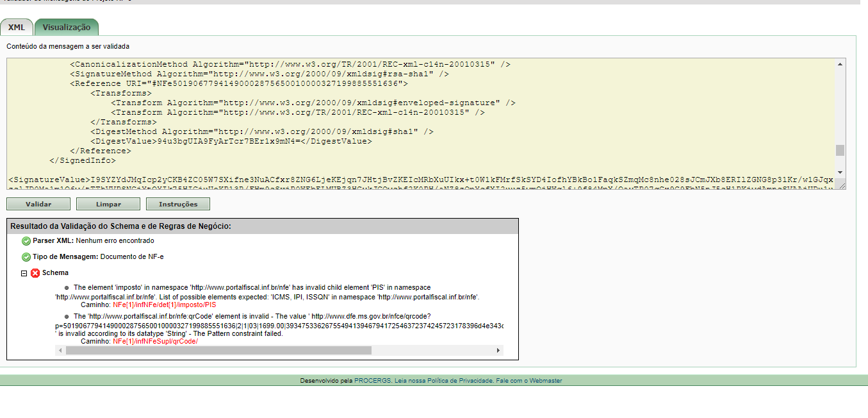Click the opening <Transforms> tag line

pyautogui.click(x=122, y=93)
